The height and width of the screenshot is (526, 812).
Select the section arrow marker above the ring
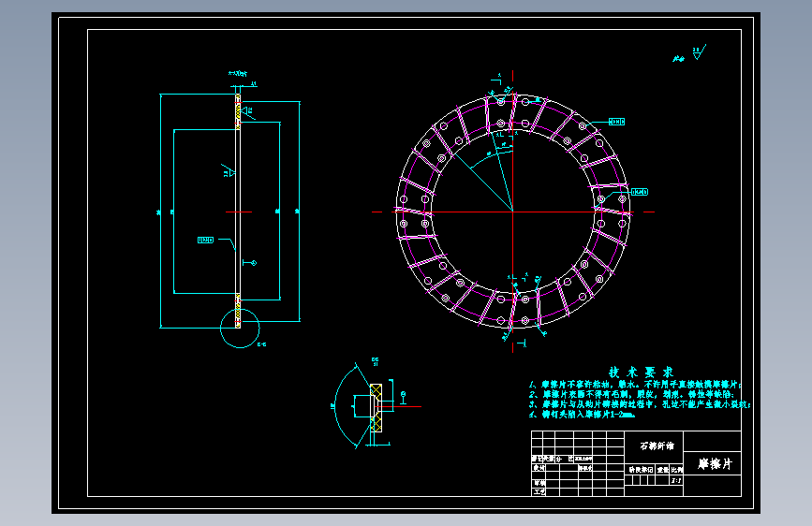click(x=496, y=79)
